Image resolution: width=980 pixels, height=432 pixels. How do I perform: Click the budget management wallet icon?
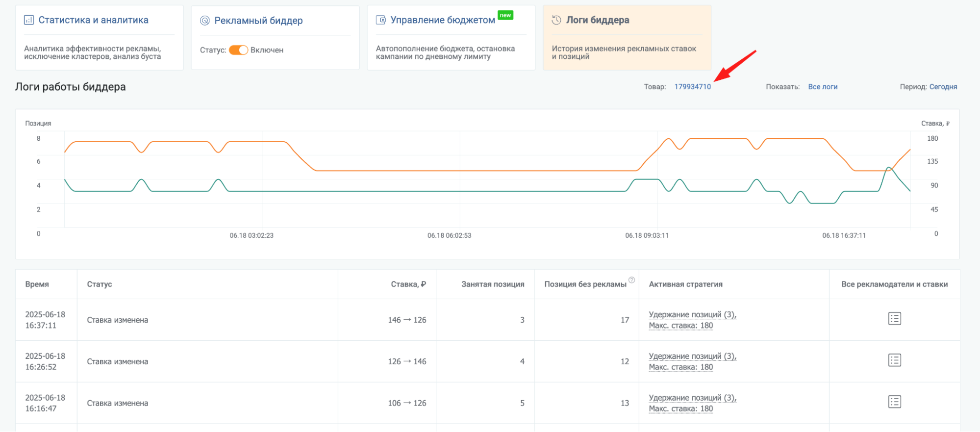381,20
